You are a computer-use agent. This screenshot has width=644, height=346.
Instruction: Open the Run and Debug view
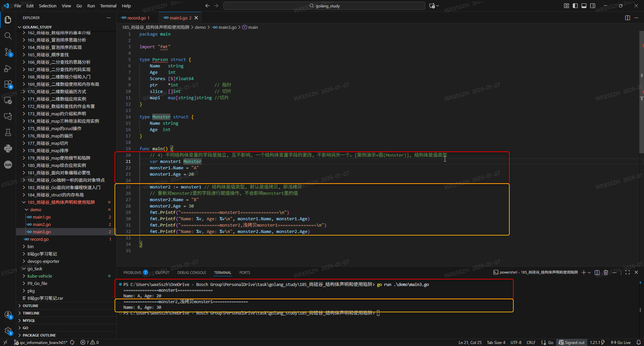pyautogui.click(x=8, y=68)
